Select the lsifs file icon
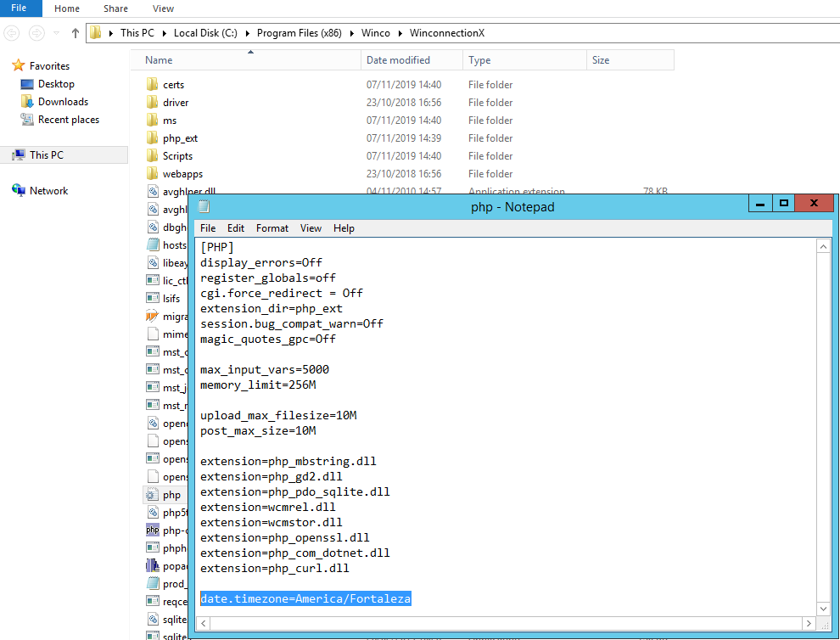The height and width of the screenshot is (640, 840). 153,298
